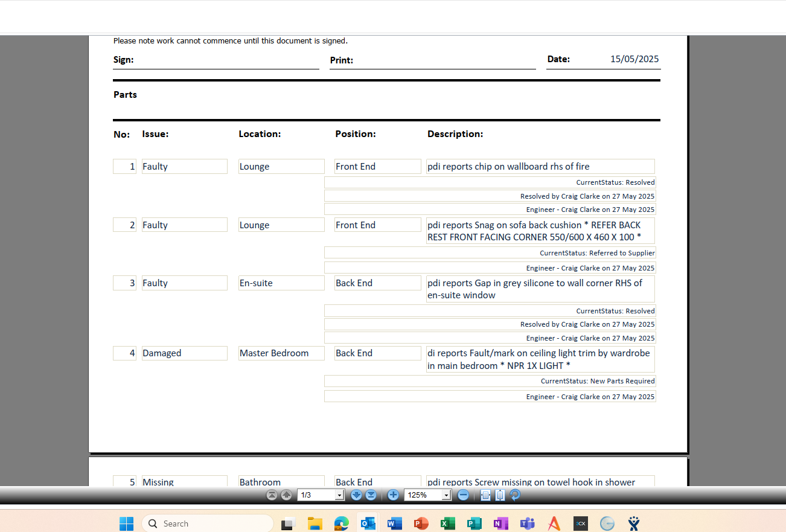Open red A-shaped app in taskbar

554,524
